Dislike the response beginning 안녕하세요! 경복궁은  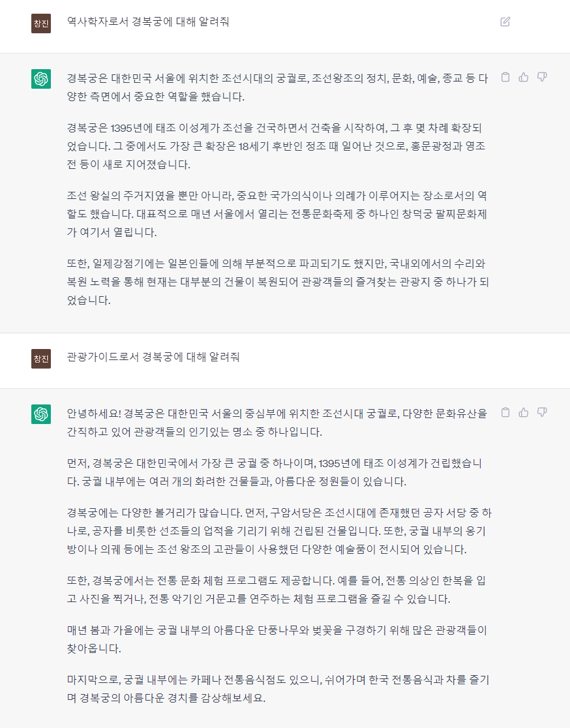coord(542,412)
